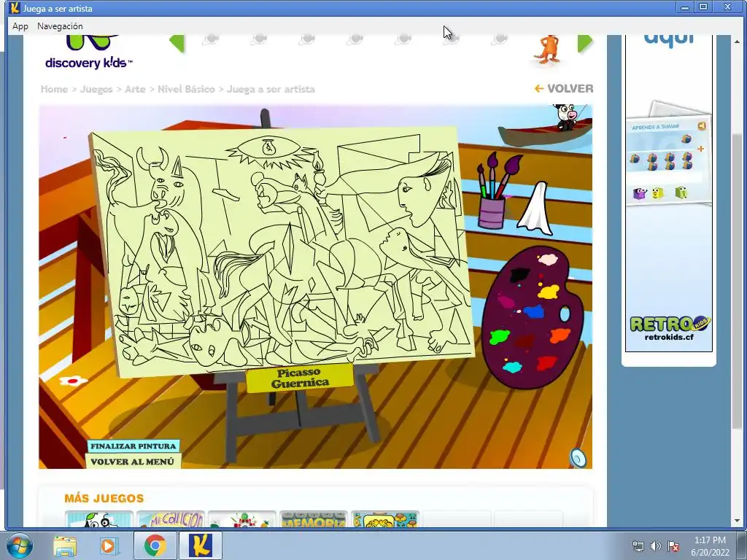The image size is (747, 560).
Task: Click the page vertical scrollbar thumb
Action: coord(738,281)
